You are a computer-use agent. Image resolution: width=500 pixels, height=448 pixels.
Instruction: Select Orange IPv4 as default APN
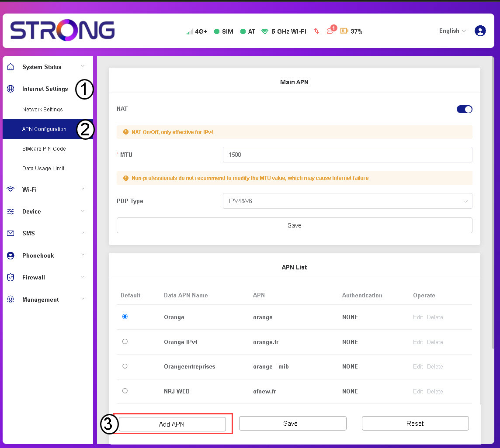pos(125,341)
